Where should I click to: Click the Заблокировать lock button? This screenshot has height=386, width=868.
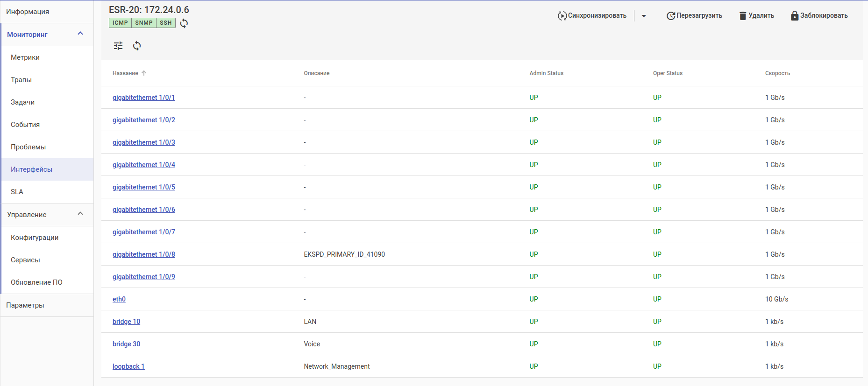(x=819, y=16)
